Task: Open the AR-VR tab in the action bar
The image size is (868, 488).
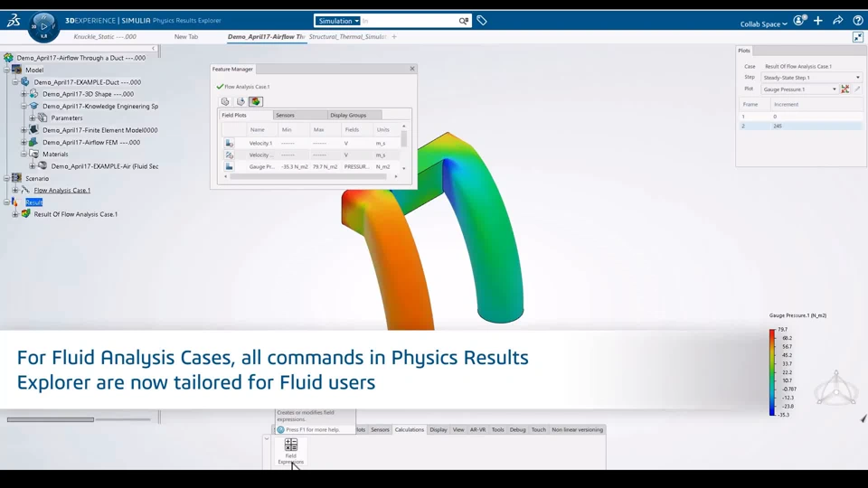Action: pos(477,429)
